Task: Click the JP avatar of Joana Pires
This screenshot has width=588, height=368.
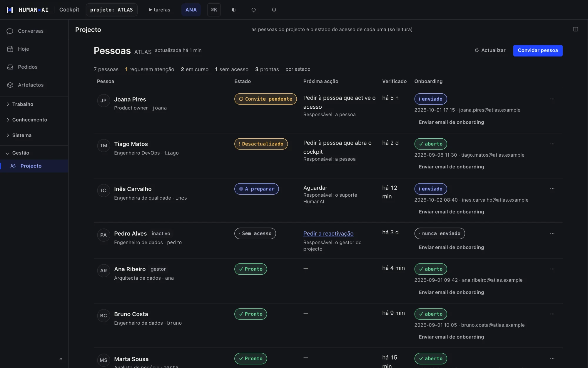Action: (103, 100)
